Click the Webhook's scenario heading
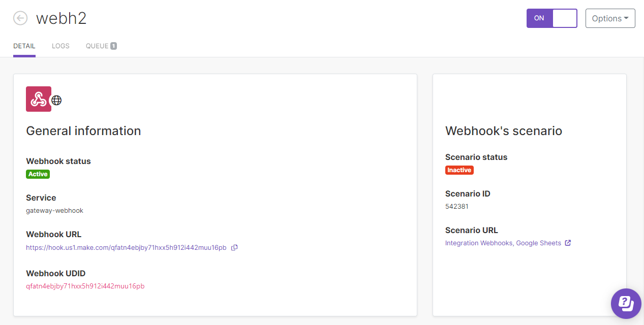This screenshot has width=644, height=325. coord(504,131)
